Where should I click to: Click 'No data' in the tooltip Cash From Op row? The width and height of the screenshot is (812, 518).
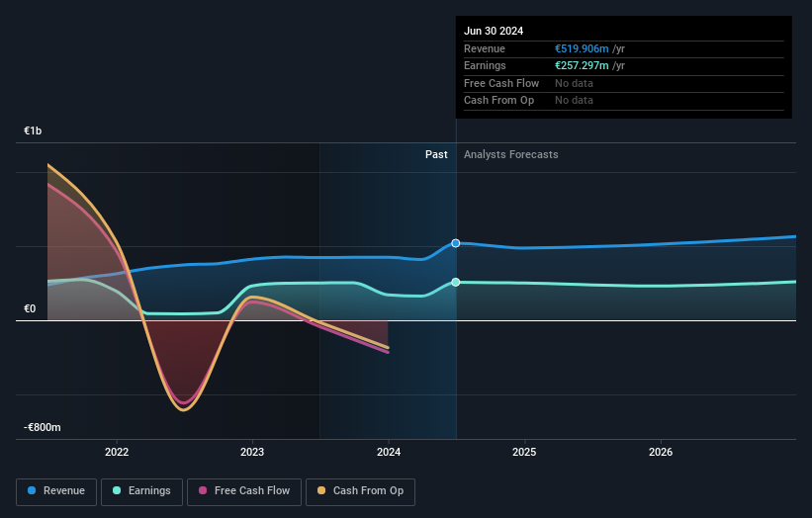point(574,101)
